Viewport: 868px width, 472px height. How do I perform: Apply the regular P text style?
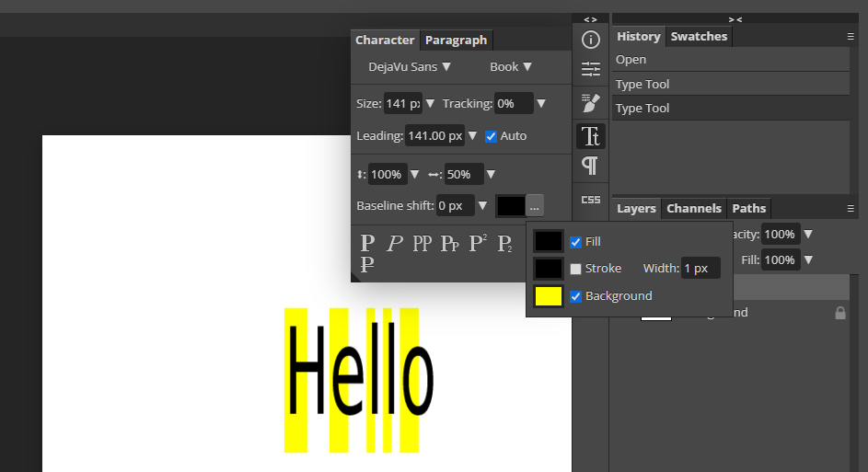pos(367,243)
